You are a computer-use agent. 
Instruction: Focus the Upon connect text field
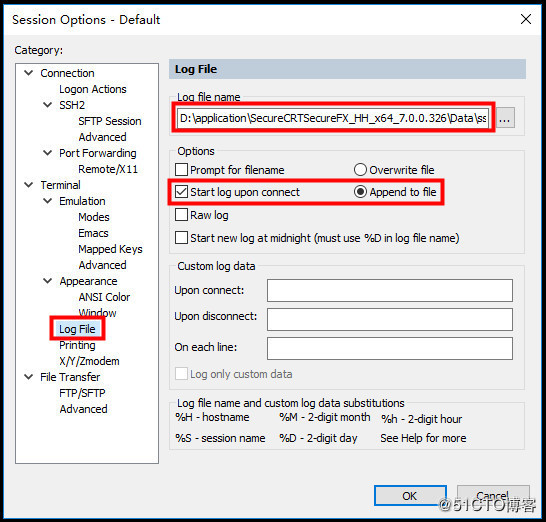[x=390, y=290]
